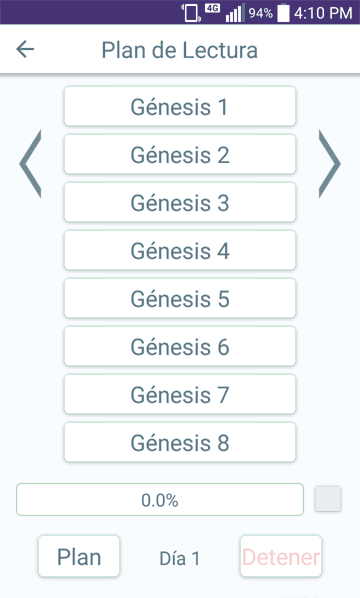
Task: Open the Génesis 6 chapter
Action: [x=180, y=347]
